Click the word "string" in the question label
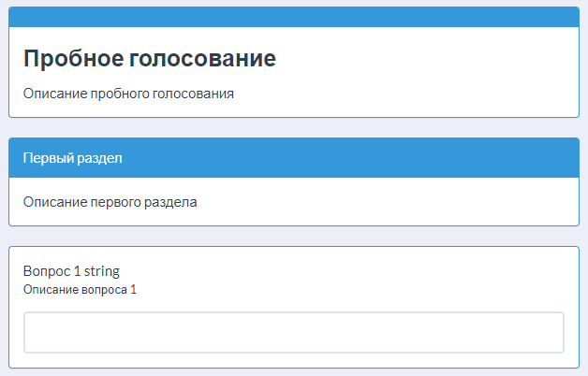588x376 pixels. coord(102,271)
